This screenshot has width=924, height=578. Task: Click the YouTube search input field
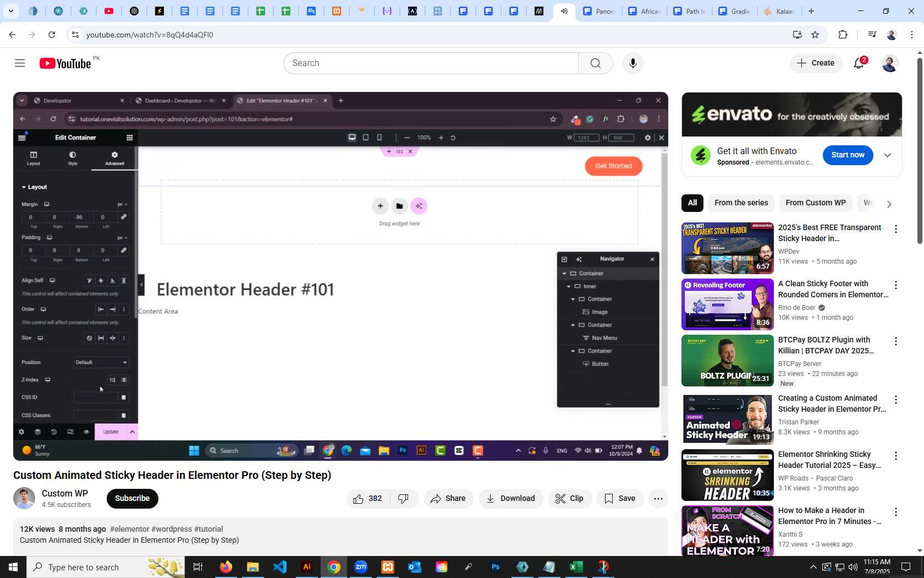[431, 63]
